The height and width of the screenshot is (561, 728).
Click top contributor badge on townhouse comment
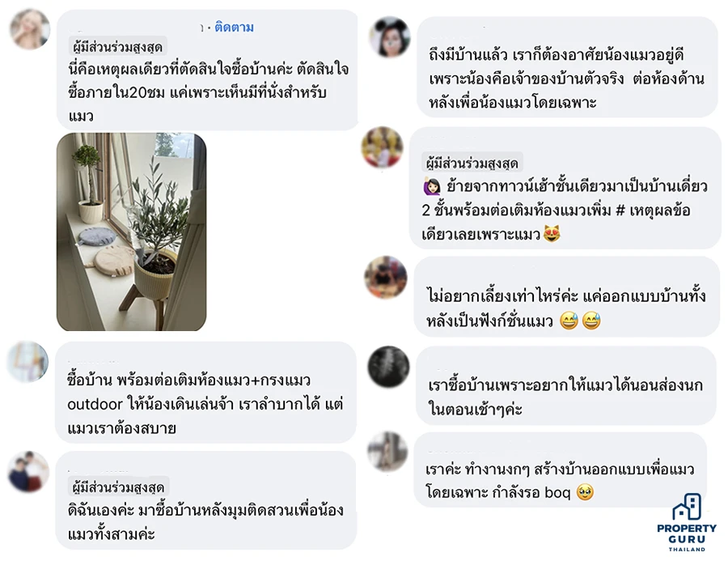point(472,163)
